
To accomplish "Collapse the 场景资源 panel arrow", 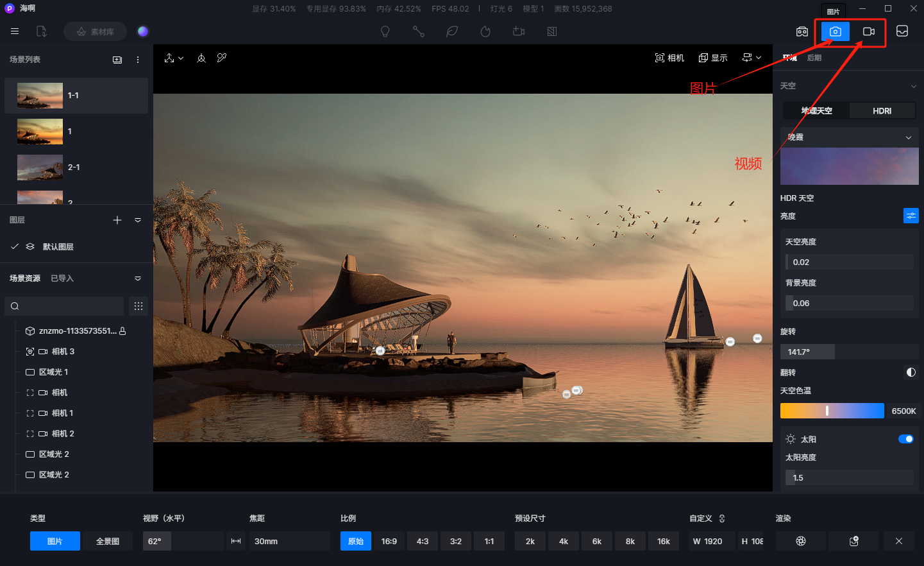I will [x=138, y=279].
